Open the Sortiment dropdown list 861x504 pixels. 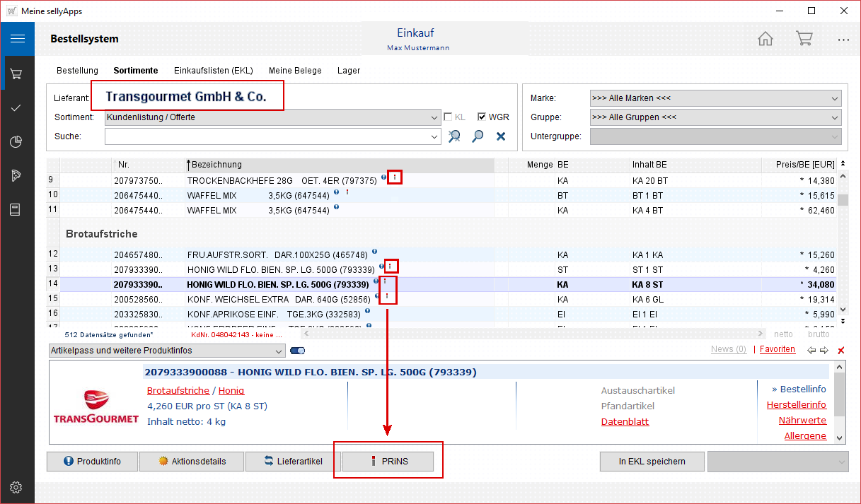[x=434, y=117]
